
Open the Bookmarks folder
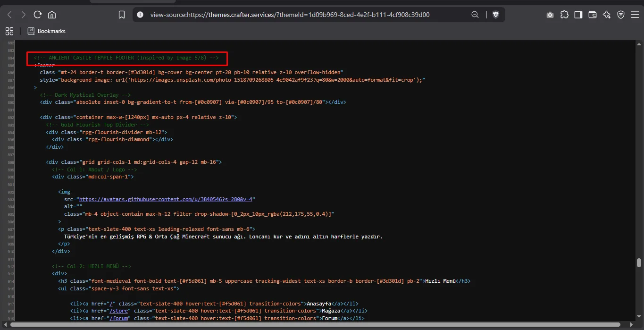click(46, 31)
